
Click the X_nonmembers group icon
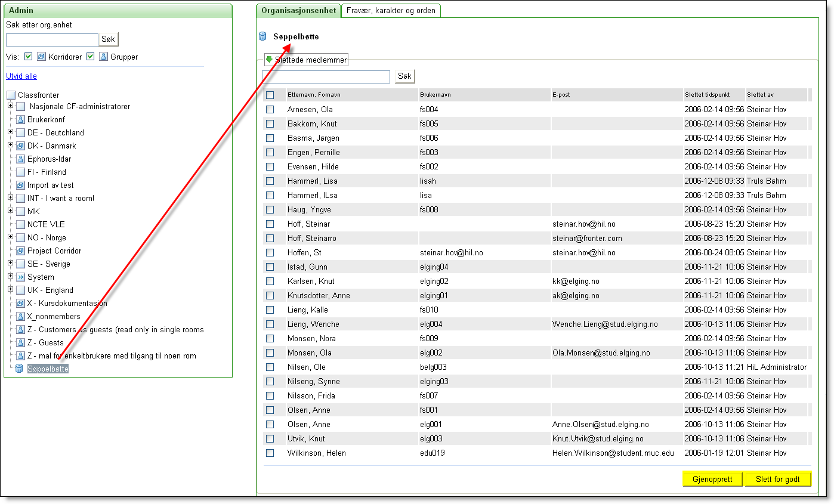(x=20, y=316)
